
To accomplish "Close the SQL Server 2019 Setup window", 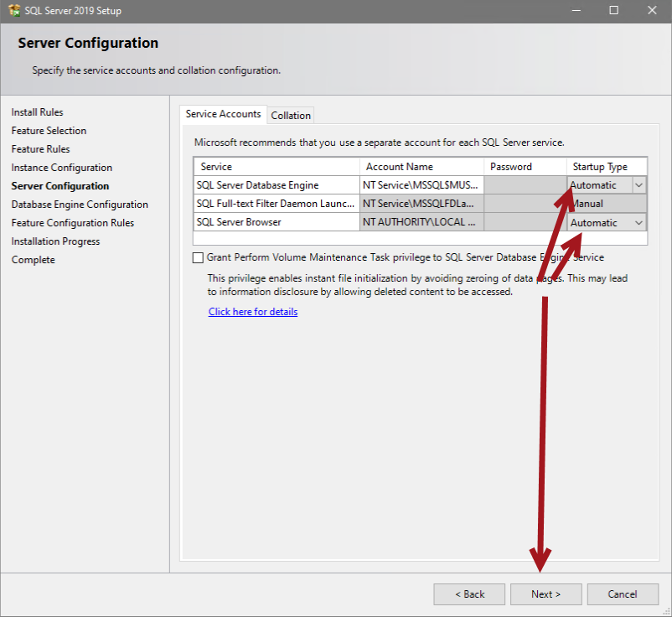I will pos(652,11).
